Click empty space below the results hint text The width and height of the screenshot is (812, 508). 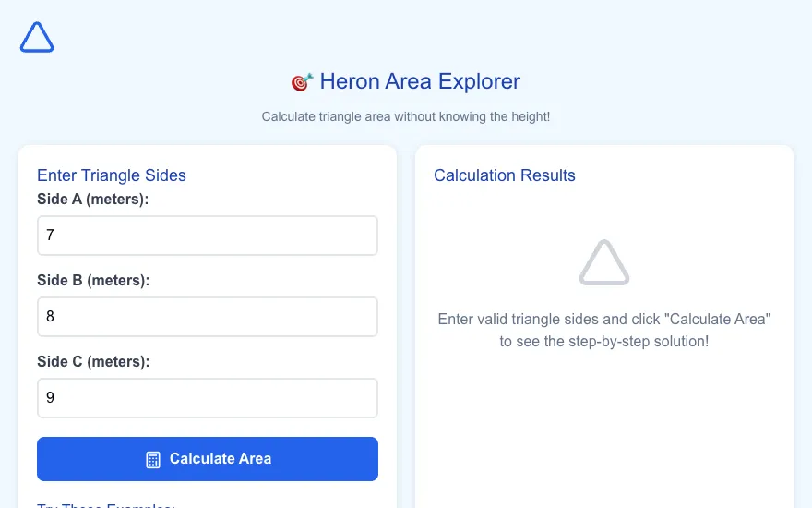603,425
